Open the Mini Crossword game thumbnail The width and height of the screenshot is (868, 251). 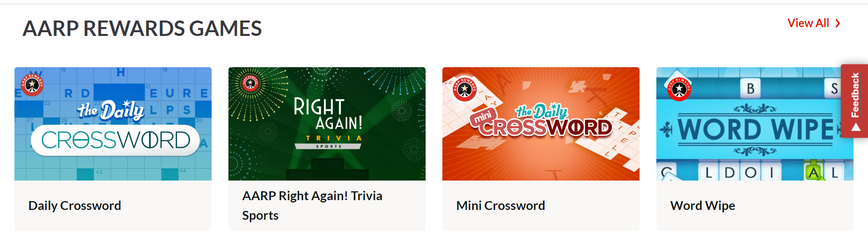click(541, 124)
